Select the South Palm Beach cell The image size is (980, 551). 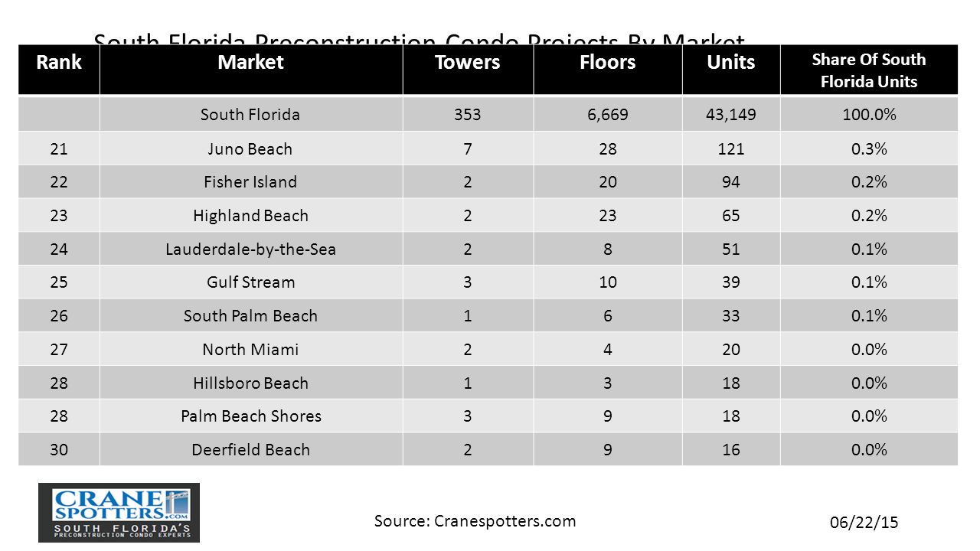click(x=250, y=316)
